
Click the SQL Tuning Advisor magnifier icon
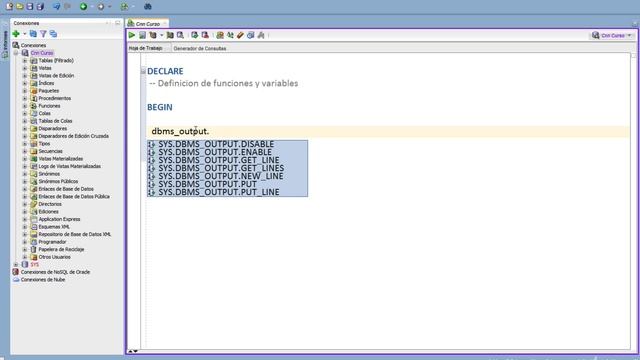pyautogui.click(x=180, y=36)
